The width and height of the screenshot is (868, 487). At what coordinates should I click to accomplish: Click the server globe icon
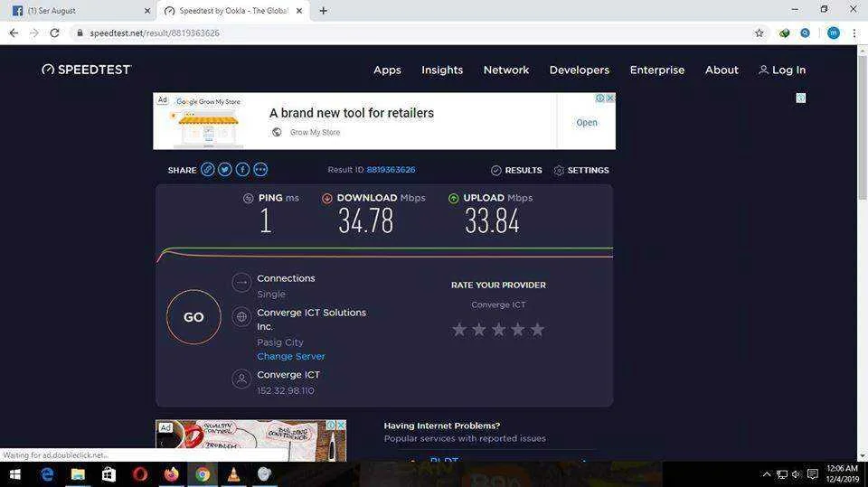point(241,317)
